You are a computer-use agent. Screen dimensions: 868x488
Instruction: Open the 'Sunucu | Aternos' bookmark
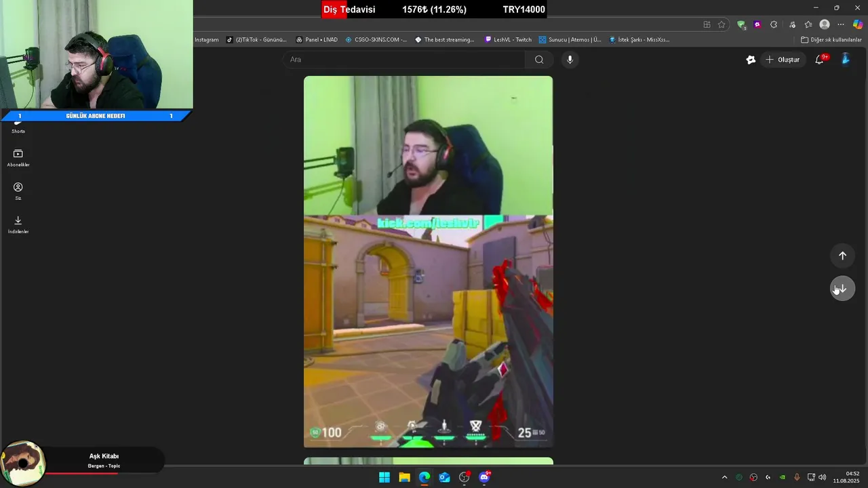(570, 40)
